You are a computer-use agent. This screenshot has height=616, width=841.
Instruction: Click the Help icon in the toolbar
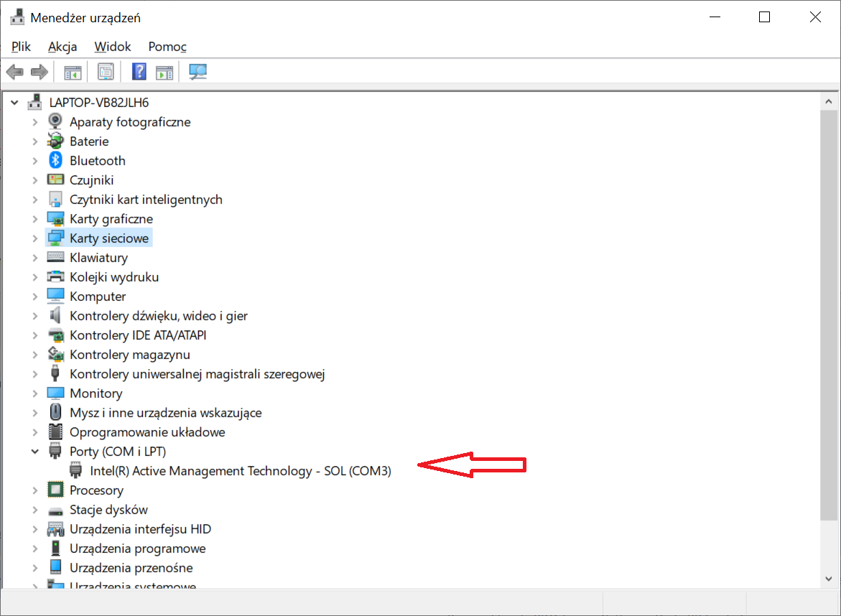point(139,72)
